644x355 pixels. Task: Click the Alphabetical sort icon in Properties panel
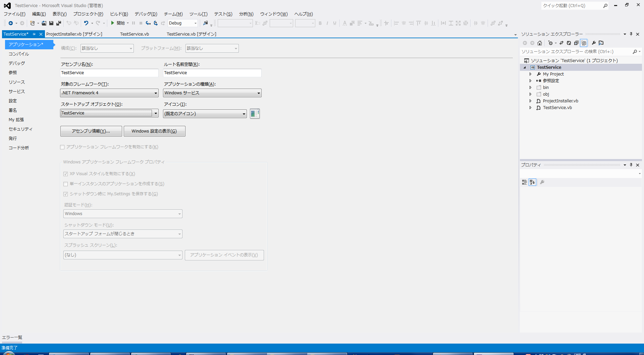(532, 182)
